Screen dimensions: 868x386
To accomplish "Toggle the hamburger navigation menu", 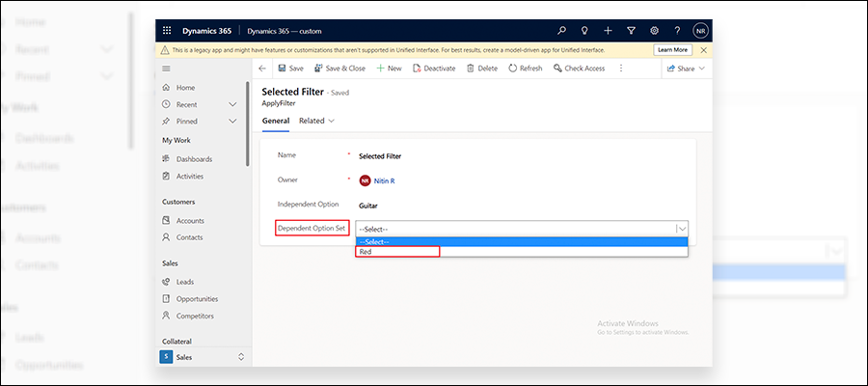I will click(166, 69).
